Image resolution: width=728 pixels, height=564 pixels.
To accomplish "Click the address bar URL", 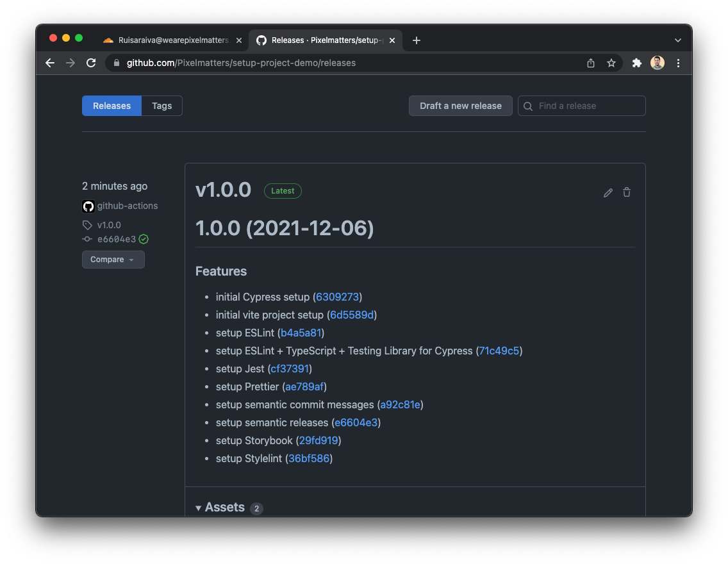I will click(242, 63).
